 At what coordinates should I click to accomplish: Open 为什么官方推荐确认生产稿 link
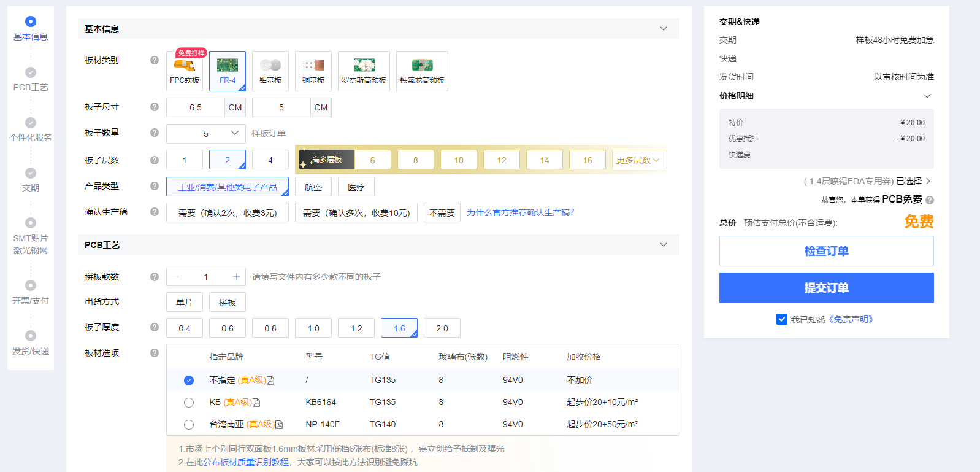coord(521,212)
